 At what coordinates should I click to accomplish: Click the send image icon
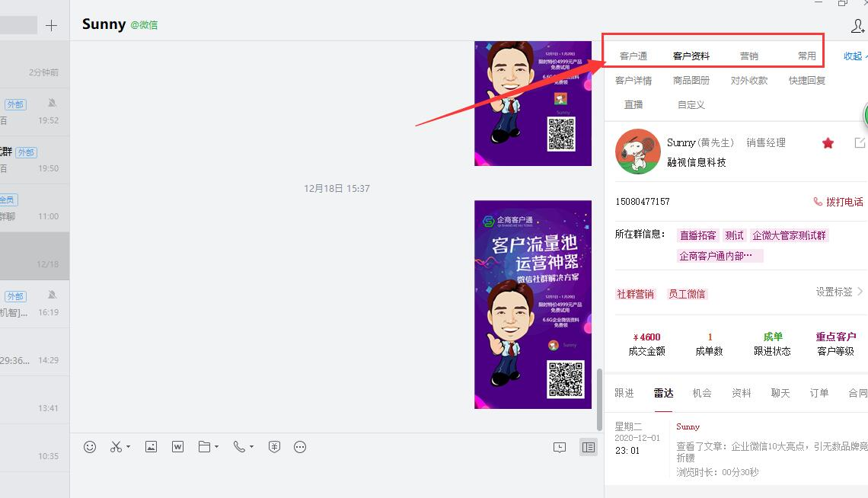(x=151, y=447)
